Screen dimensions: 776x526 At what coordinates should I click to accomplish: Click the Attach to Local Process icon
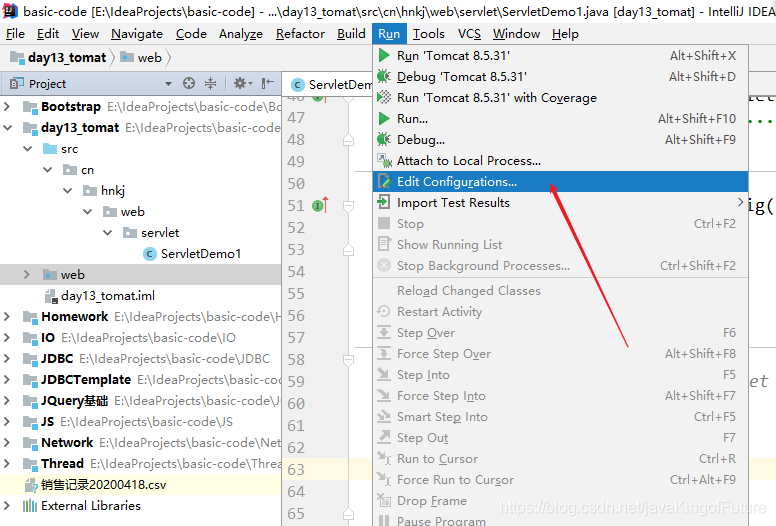pyautogui.click(x=385, y=160)
